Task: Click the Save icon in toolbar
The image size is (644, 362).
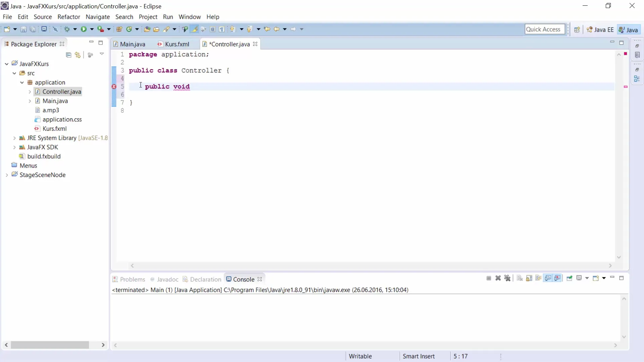Action: click(23, 29)
